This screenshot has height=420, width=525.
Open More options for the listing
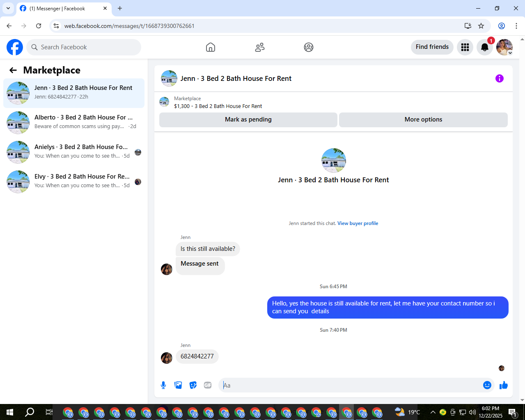click(x=423, y=119)
